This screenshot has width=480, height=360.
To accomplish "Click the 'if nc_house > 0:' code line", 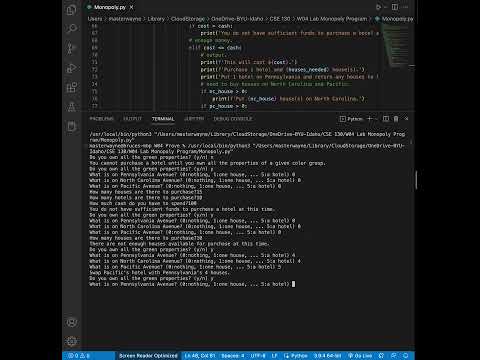I will (x=224, y=91).
